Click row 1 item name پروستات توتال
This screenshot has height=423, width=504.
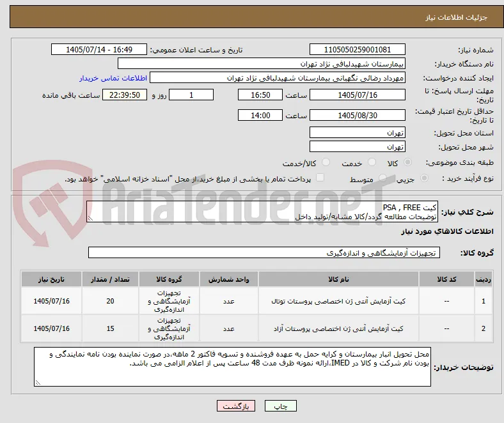[x=338, y=301]
